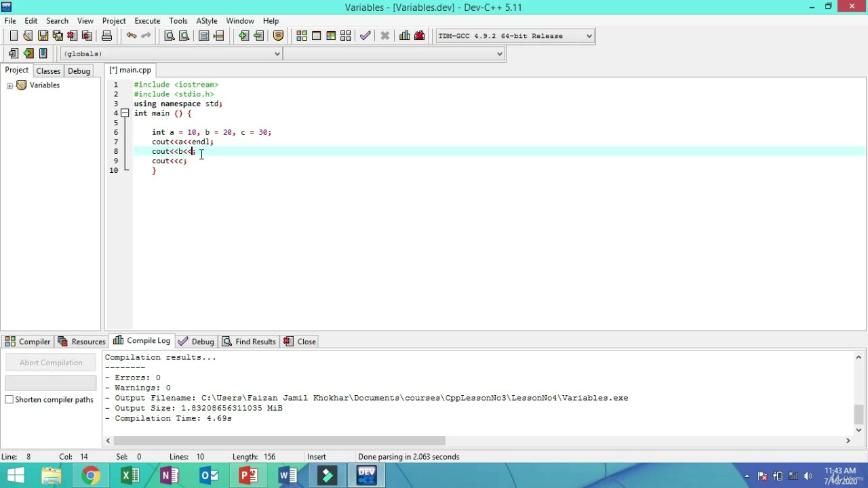Image resolution: width=868 pixels, height=488 pixels.
Task: Click the Debug checkmark icon
Action: 366,36
